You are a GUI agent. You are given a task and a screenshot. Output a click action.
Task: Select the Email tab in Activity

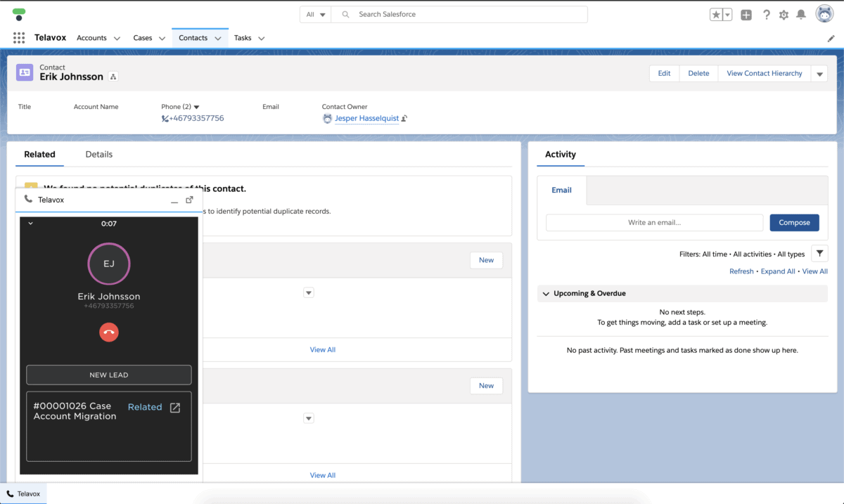pos(562,190)
